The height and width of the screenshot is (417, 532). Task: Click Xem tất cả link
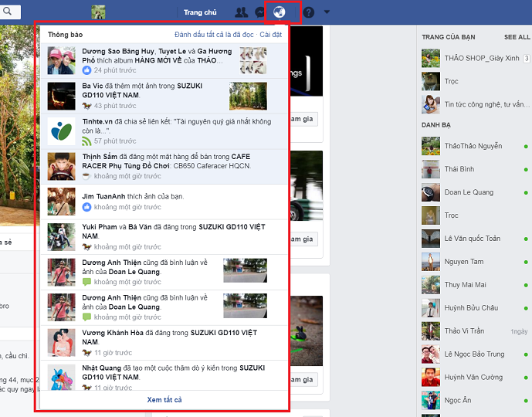click(164, 400)
